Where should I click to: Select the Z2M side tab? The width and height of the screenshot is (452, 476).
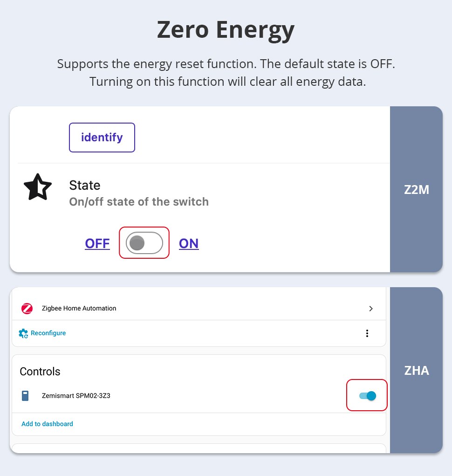[x=416, y=189]
